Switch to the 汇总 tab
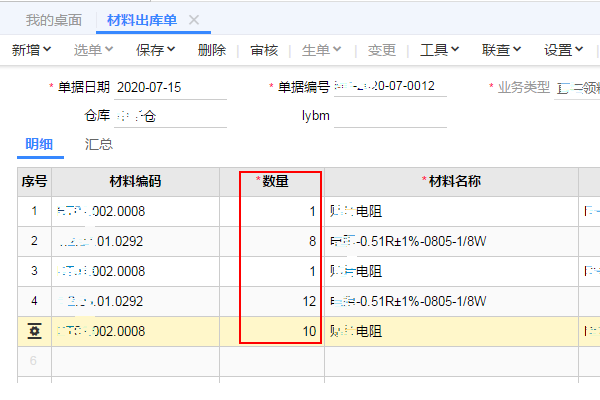600x400 pixels. pos(99,145)
